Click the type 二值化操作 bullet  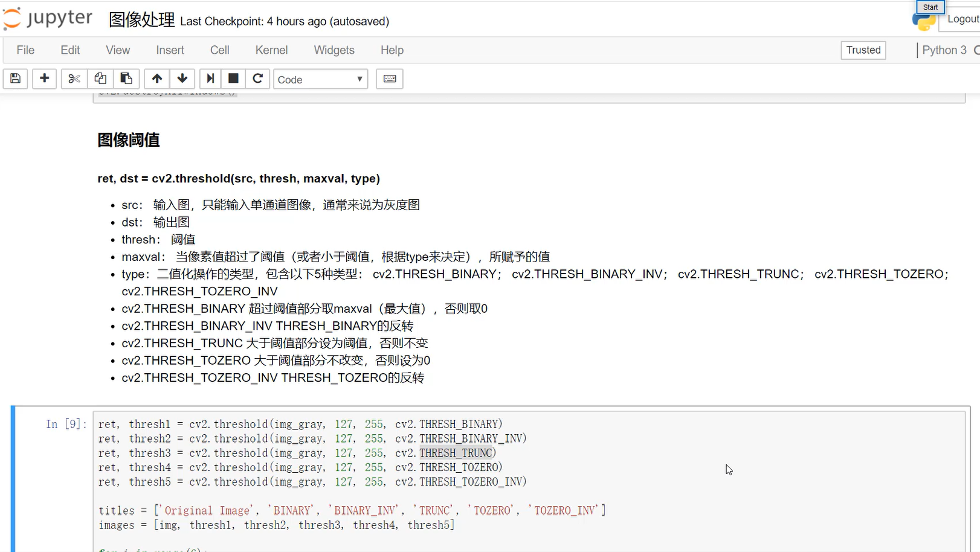[x=535, y=283]
